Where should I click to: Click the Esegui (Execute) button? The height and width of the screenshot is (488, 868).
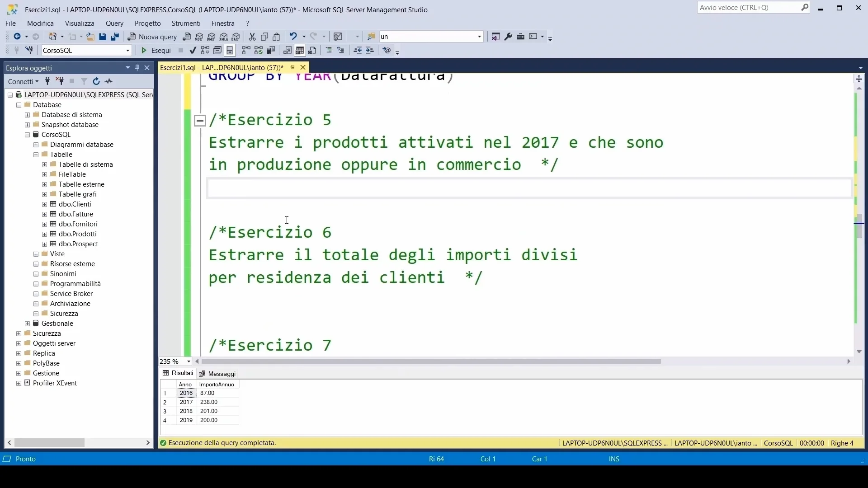tap(156, 51)
